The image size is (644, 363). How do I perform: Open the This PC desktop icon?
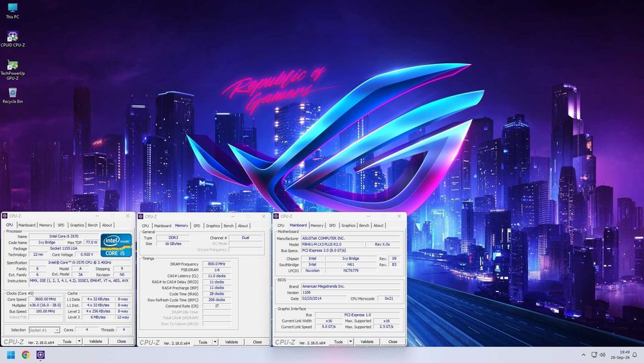(x=12, y=11)
